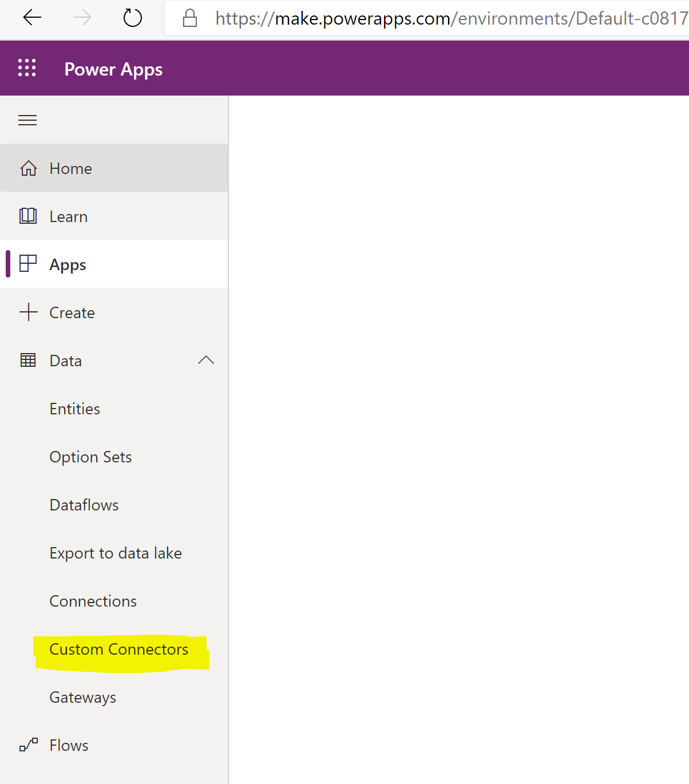Open Option Sets from the sidebar
Screen dimensions: 689x784
click(90, 456)
